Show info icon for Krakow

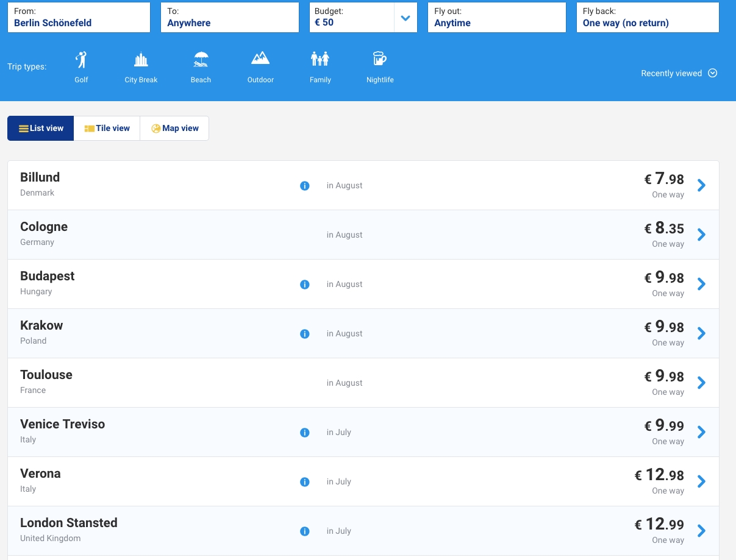pyautogui.click(x=305, y=334)
